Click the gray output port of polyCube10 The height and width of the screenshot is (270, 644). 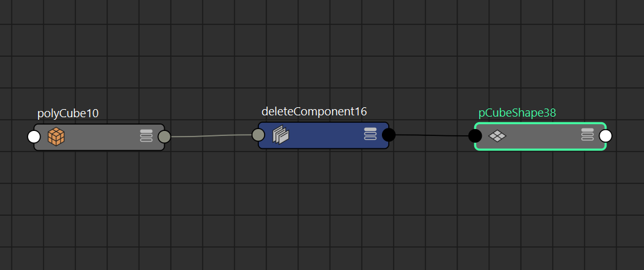coord(164,137)
